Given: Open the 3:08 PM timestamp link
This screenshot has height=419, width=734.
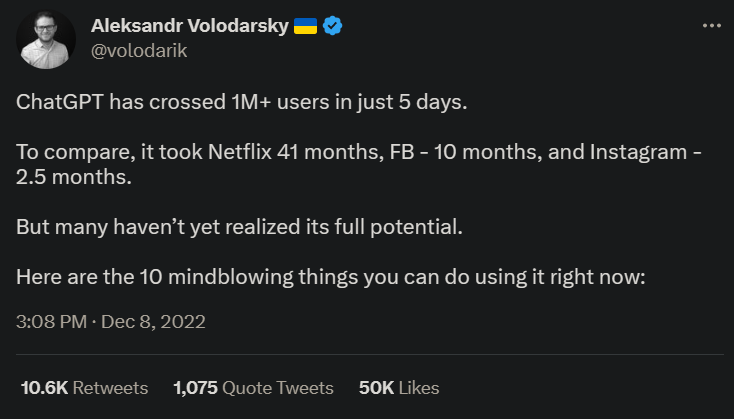Looking at the screenshot, I should pos(51,322).
